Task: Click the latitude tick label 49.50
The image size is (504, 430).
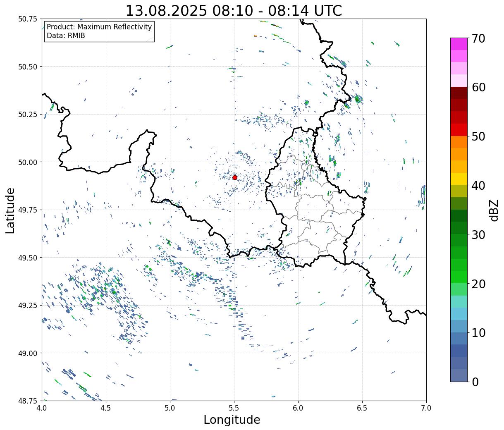Action: tap(28, 258)
